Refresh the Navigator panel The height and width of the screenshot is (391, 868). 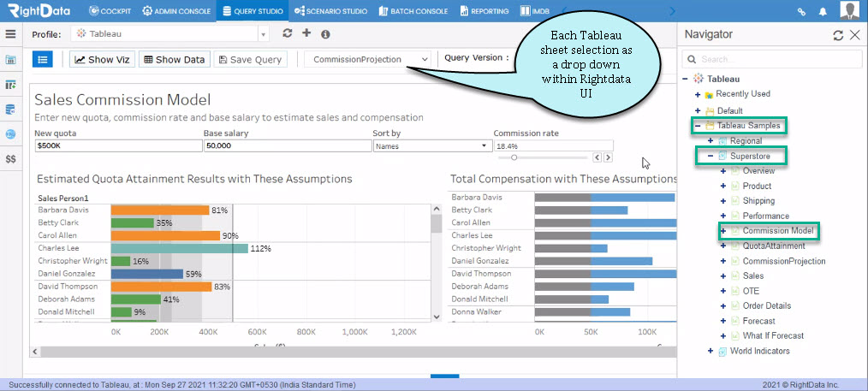838,35
